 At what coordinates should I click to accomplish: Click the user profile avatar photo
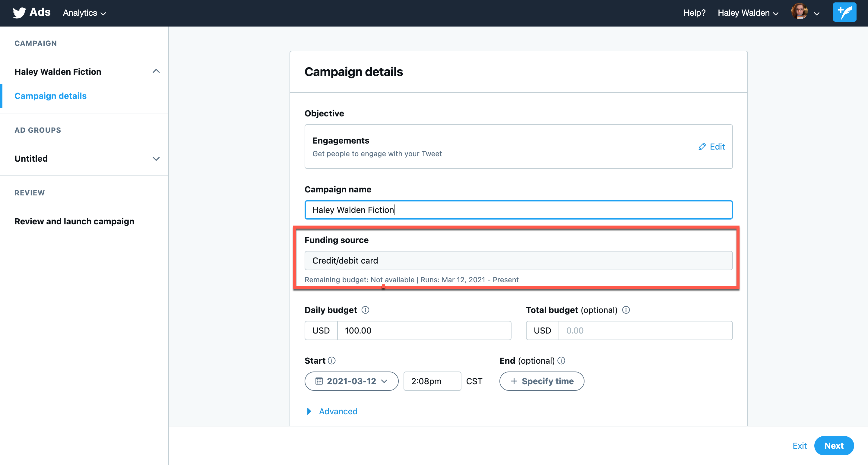(799, 12)
